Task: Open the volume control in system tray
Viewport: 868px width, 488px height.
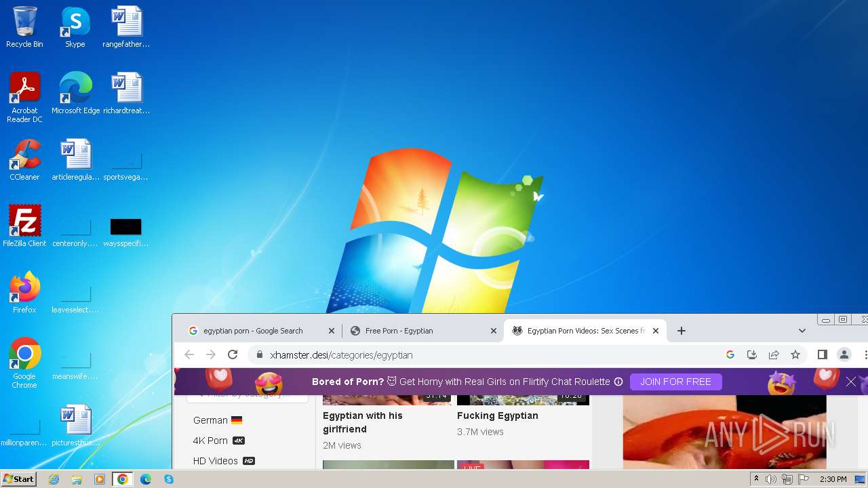Action: tap(771, 479)
